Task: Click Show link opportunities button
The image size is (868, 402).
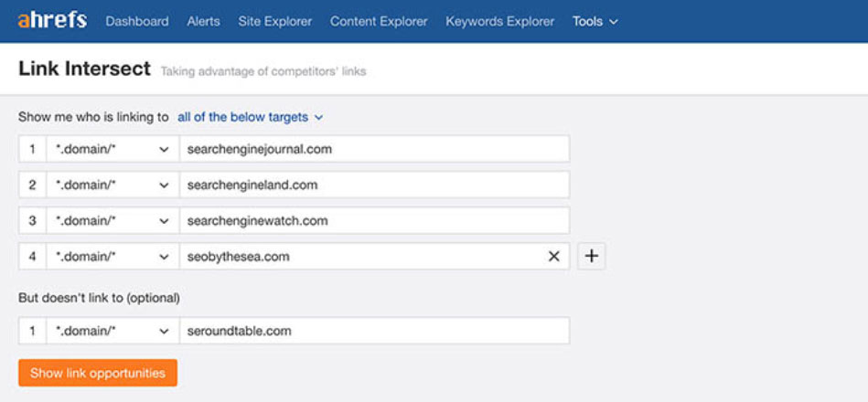Action: click(x=98, y=373)
